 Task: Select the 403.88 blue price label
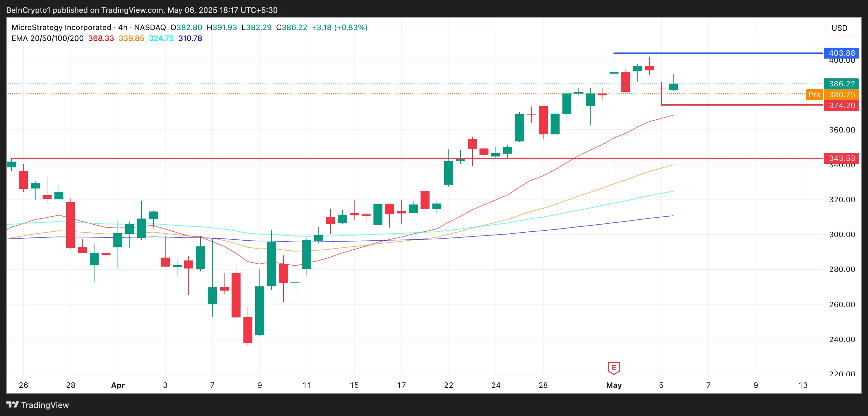pos(841,53)
